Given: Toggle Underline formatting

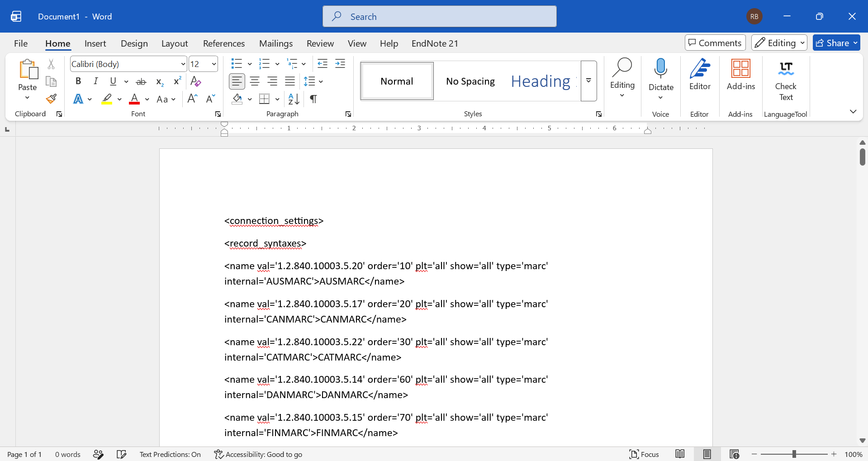Looking at the screenshot, I should tap(113, 81).
